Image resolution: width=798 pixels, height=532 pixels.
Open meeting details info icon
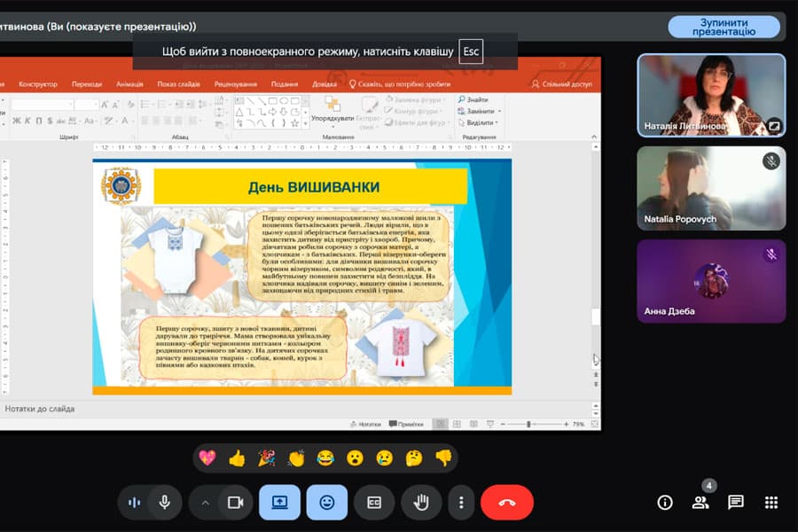pos(665,503)
